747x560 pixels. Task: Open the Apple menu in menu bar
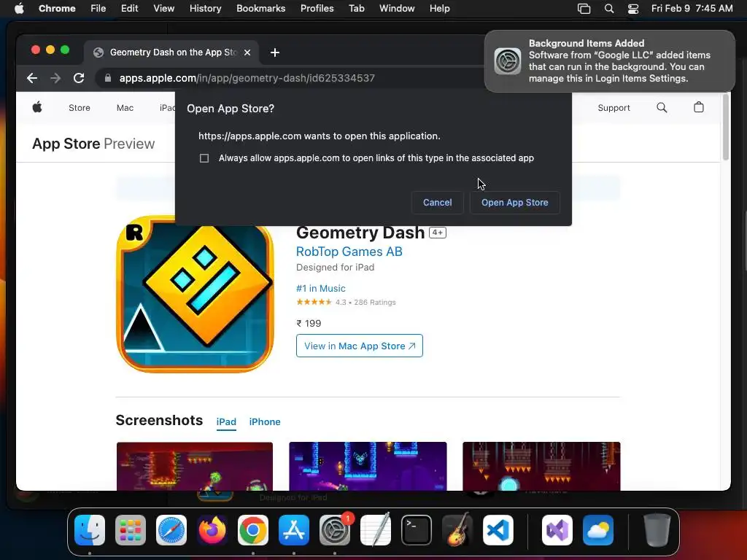pos(19,9)
